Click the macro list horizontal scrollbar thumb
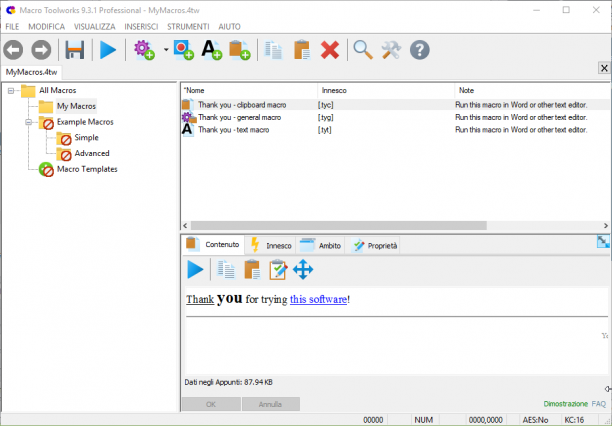 [x=339, y=226]
